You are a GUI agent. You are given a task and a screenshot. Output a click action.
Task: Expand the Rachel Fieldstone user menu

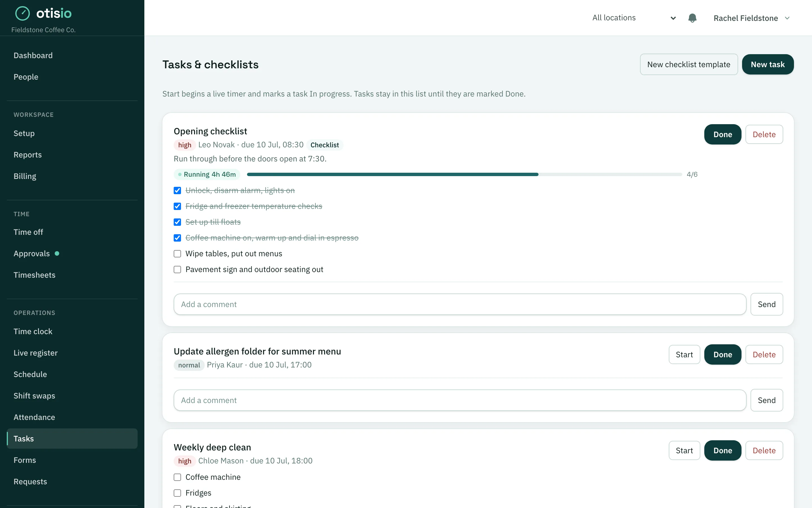(x=752, y=18)
